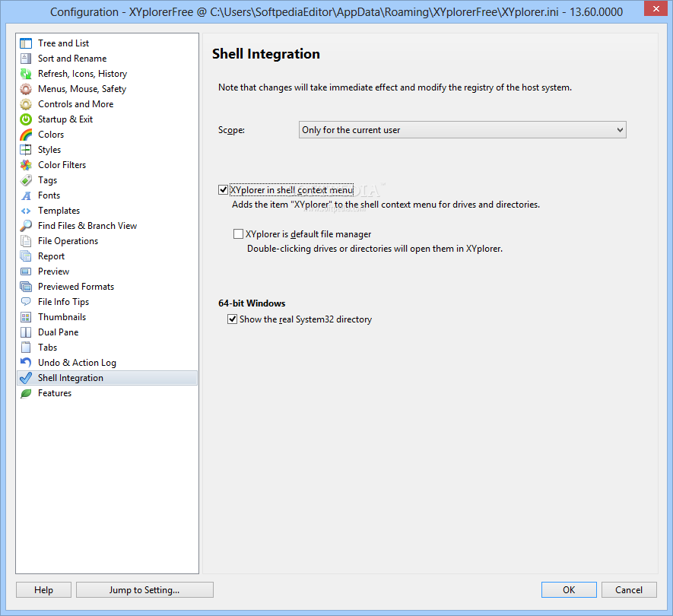Screen dimensions: 673x616
Task: Enable XYplorer is default file manager
Action: pyautogui.click(x=238, y=234)
